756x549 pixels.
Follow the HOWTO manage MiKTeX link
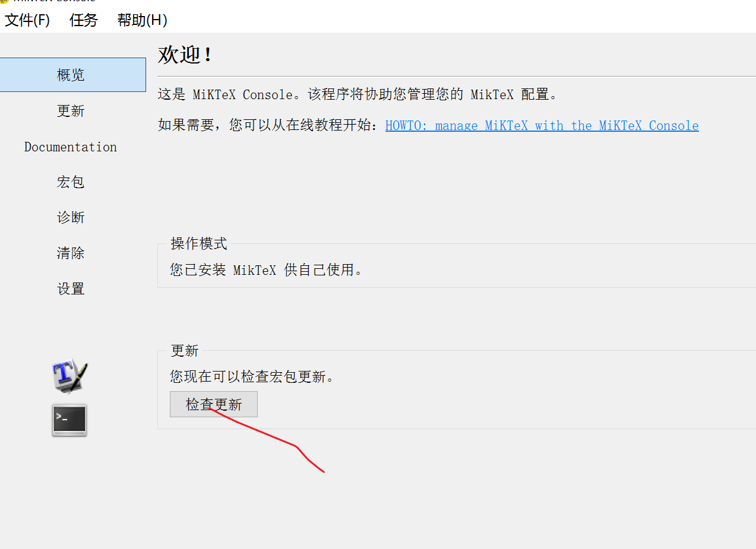[x=542, y=126]
